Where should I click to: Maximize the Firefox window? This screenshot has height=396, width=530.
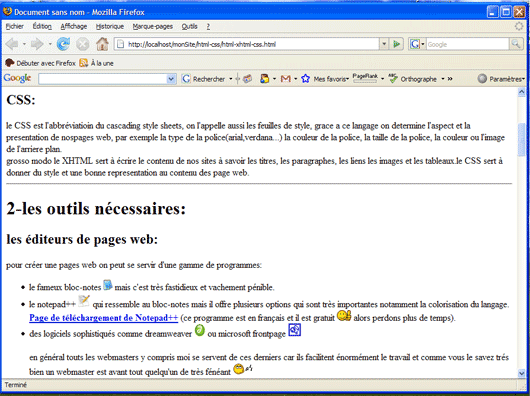(x=506, y=12)
